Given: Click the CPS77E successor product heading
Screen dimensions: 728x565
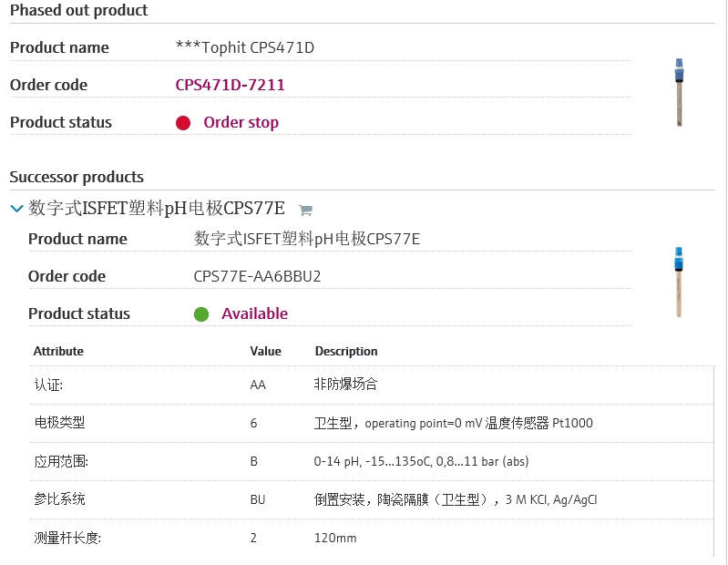Looking at the screenshot, I should click(157, 209).
